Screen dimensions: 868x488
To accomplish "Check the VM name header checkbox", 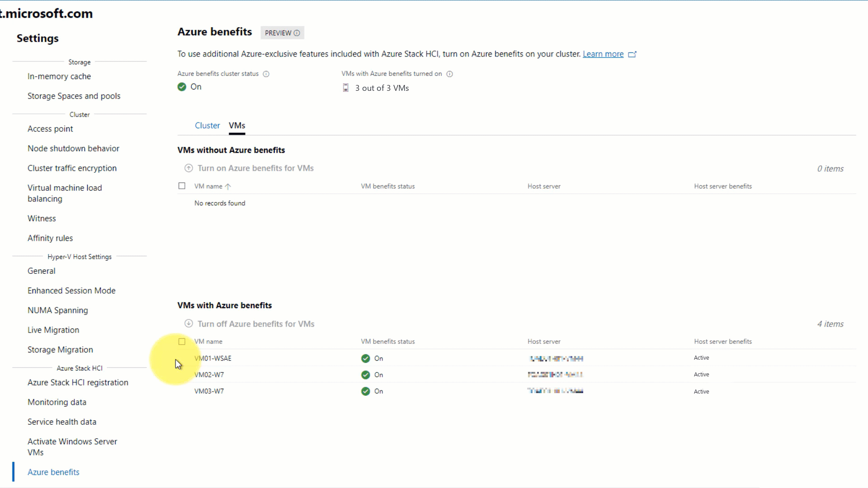I will tap(182, 342).
